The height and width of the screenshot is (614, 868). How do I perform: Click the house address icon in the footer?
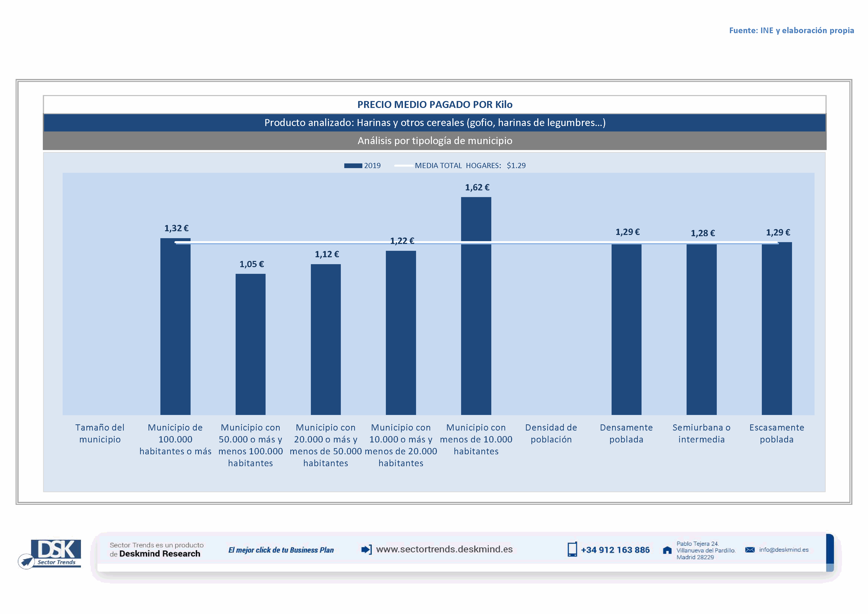click(667, 550)
